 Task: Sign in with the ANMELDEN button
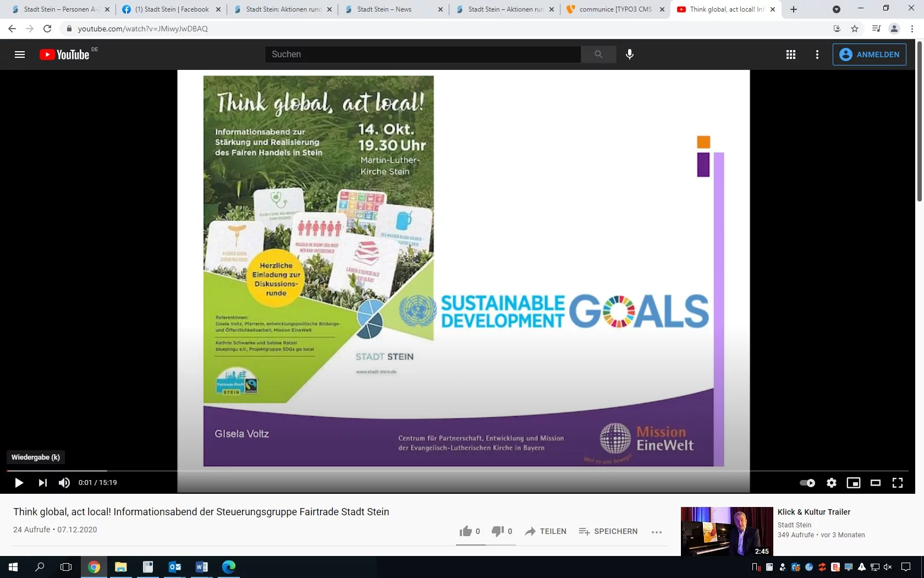(870, 54)
